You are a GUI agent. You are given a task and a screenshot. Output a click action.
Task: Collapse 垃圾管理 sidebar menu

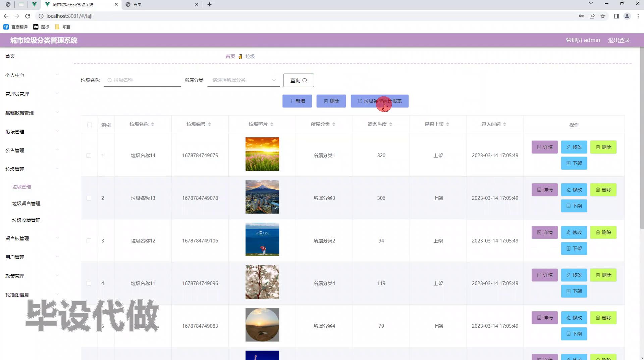click(x=32, y=169)
